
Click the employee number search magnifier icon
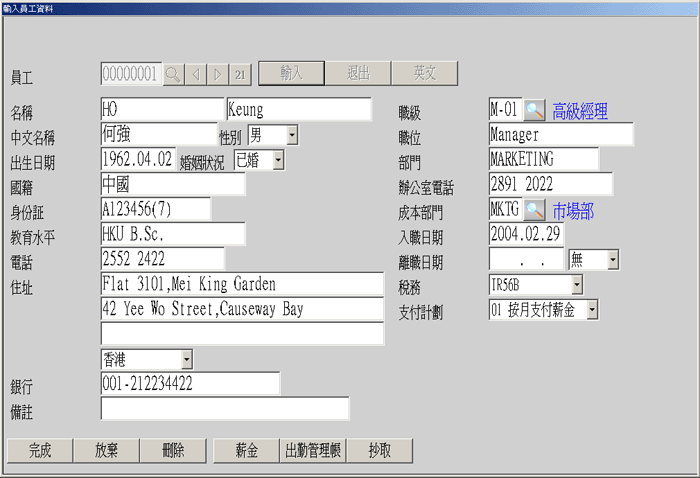173,74
